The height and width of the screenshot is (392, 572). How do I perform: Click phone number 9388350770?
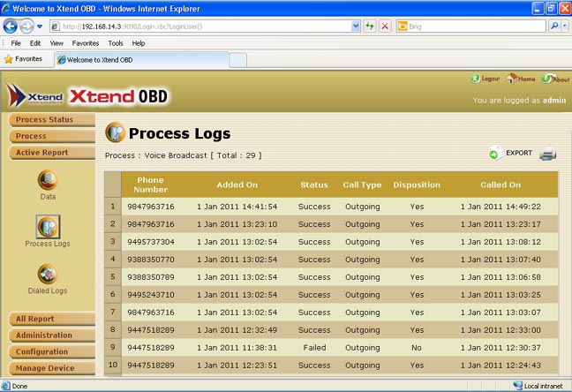pyautogui.click(x=151, y=260)
